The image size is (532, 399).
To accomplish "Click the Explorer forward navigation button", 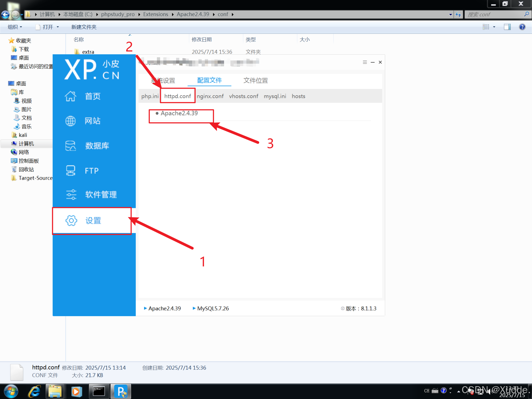I will click(x=15, y=14).
